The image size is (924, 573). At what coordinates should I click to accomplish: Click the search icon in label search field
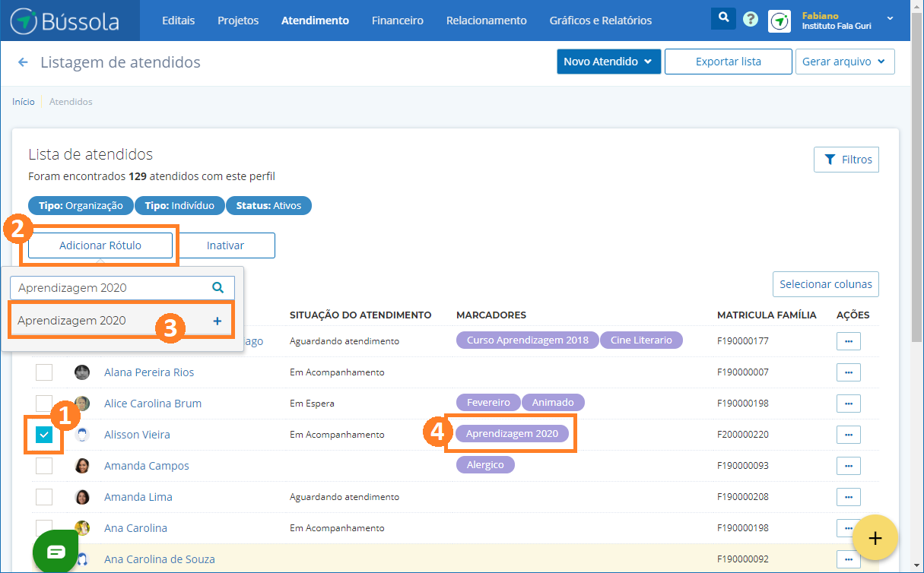218,288
